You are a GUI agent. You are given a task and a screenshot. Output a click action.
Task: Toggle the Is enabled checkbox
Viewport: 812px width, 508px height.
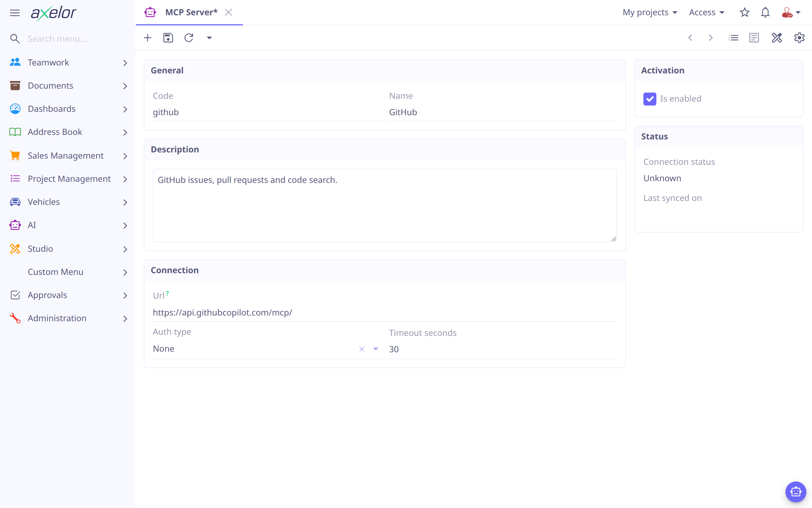coord(650,99)
